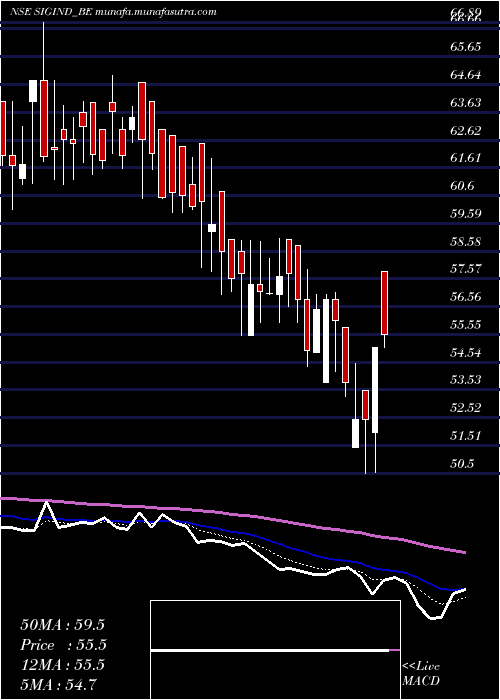Click the 58.58 price axis label
Screen dimensions: 500x700
[466, 242]
